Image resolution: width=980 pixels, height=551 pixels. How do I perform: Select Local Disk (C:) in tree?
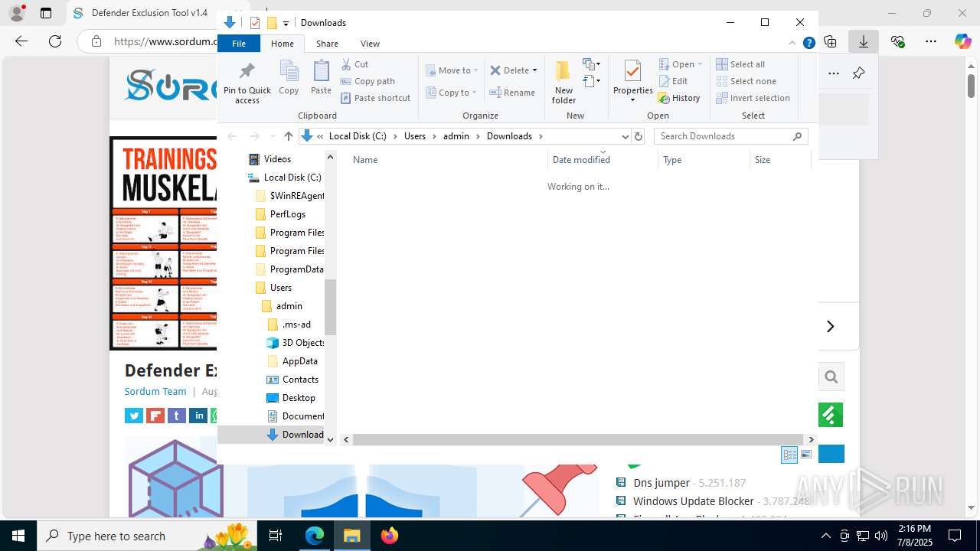tap(285, 178)
